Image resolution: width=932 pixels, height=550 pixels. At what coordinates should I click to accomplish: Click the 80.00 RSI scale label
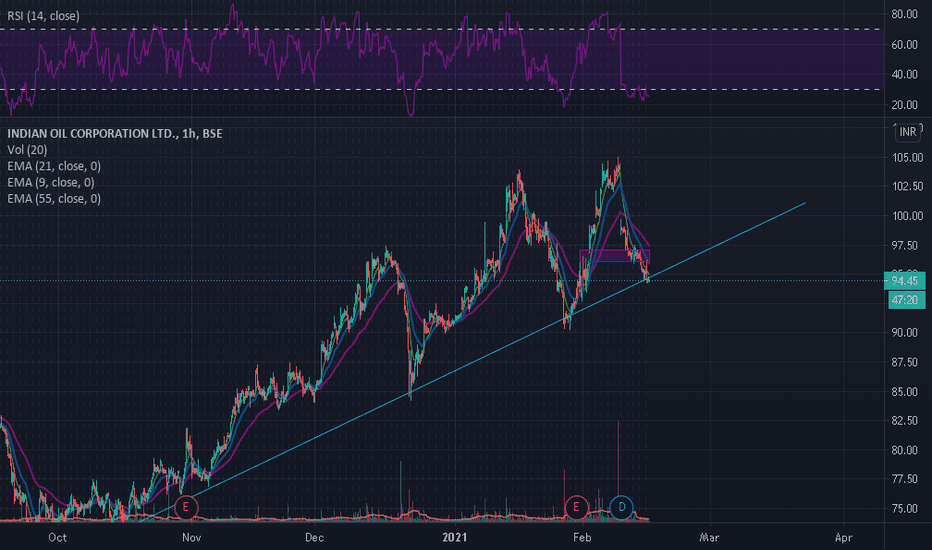click(904, 14)
